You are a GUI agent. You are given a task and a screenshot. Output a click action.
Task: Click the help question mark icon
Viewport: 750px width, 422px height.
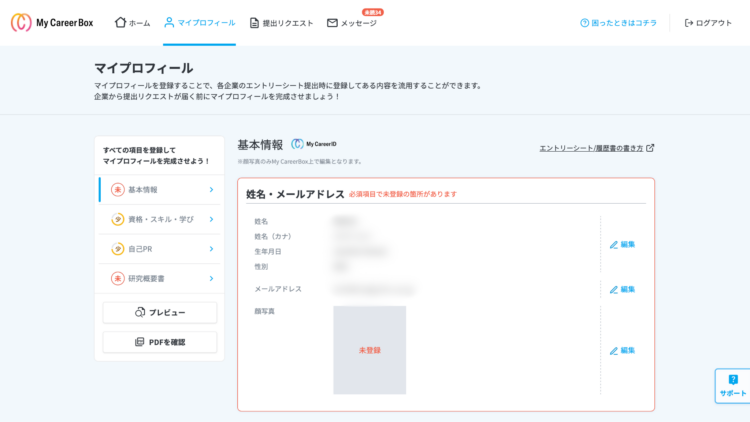coord(584,22)
